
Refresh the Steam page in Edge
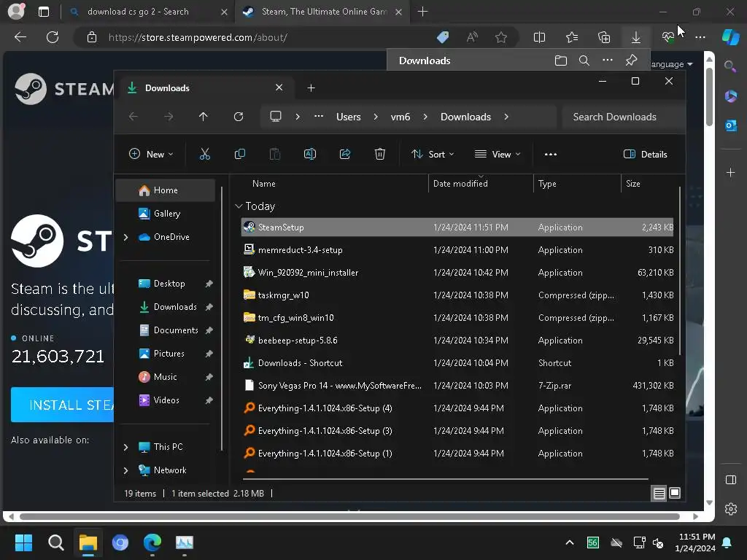point(53,37)
